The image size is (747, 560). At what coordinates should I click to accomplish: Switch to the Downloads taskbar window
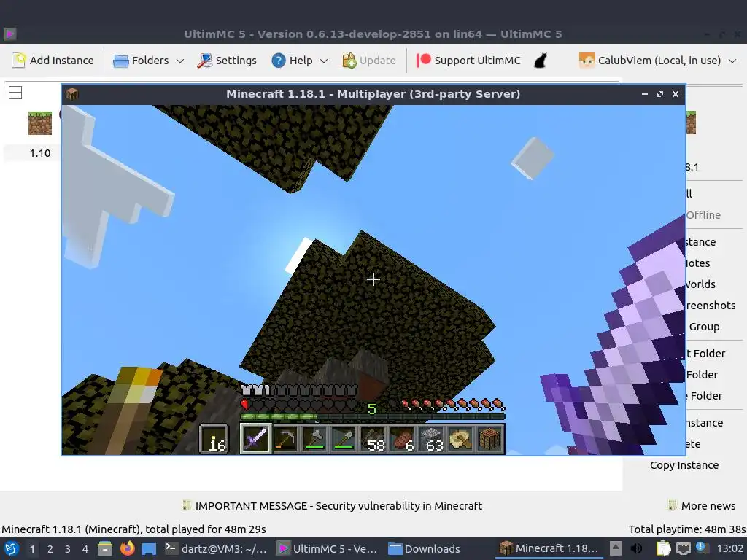tap(424, 548)
